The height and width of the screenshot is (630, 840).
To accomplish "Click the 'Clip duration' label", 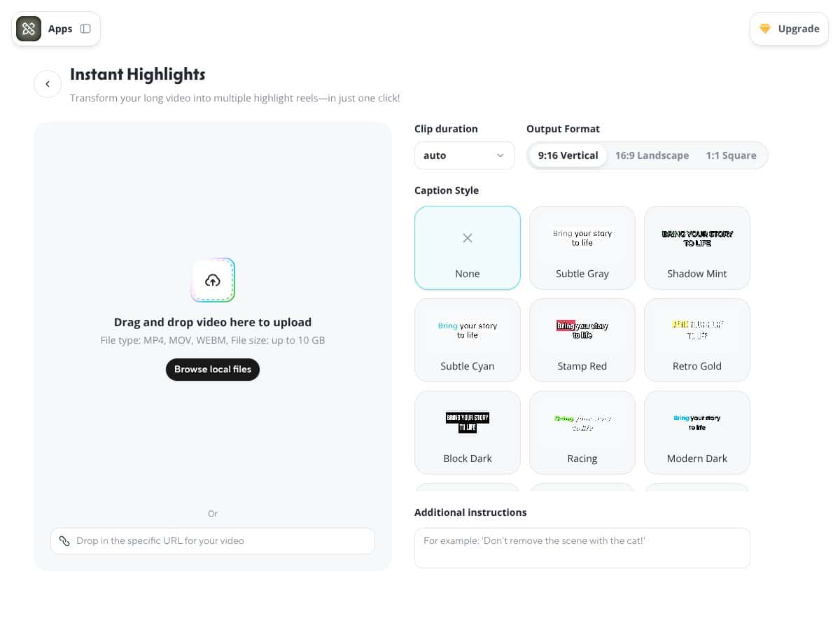I will coord(446,129).
